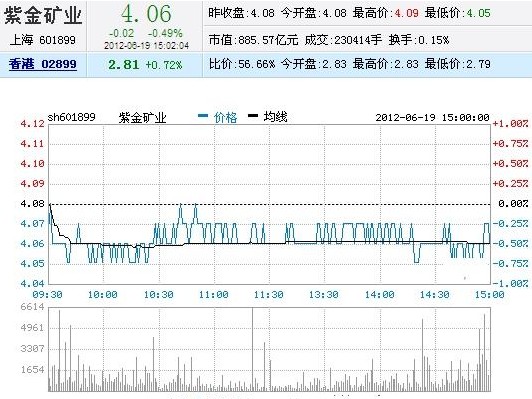
Task: Click the 4.06 price axis label
Action: click(33, 244)
